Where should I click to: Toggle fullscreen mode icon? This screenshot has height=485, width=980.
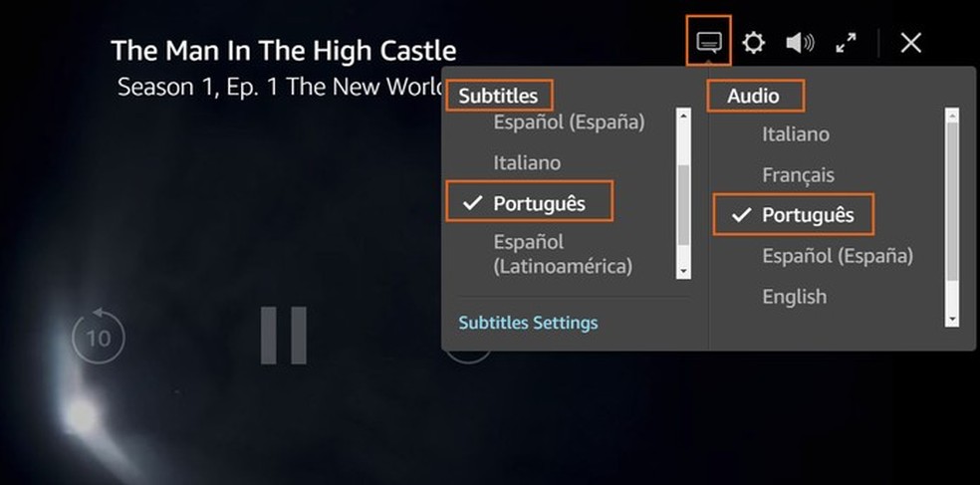tap(846, 42)
